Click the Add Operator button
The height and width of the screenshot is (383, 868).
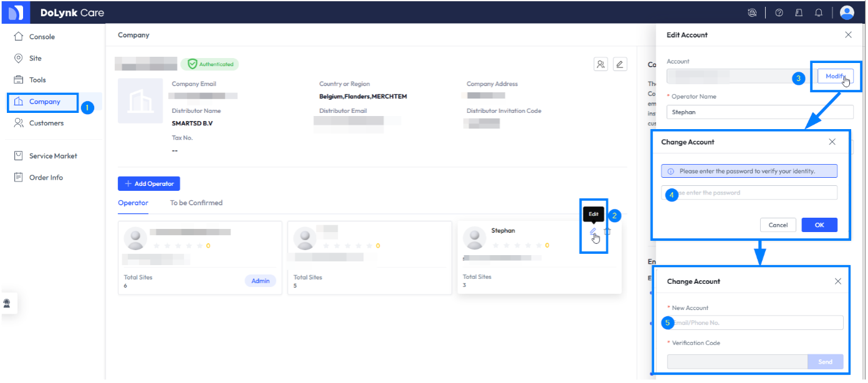(149, 184)
